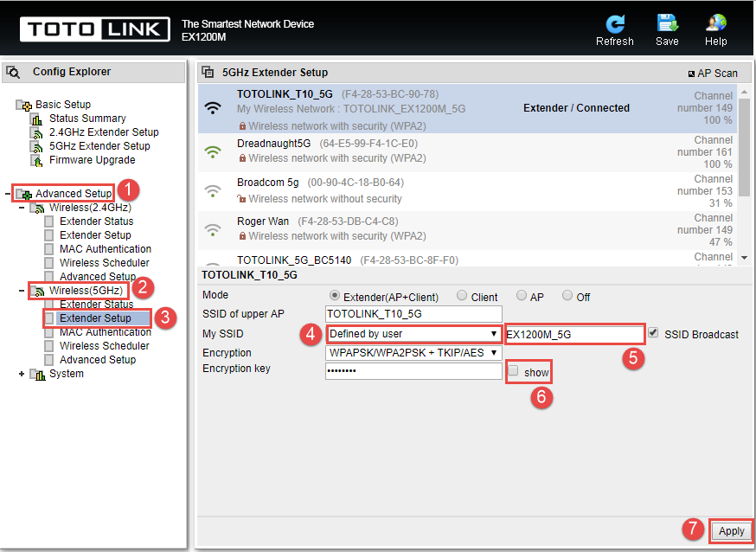The height and width of the screenshot is (552, 756).
Task: Click the open lock icon on Broadcom 5g row
Action: pyautogui.click(x=241, y=199)
